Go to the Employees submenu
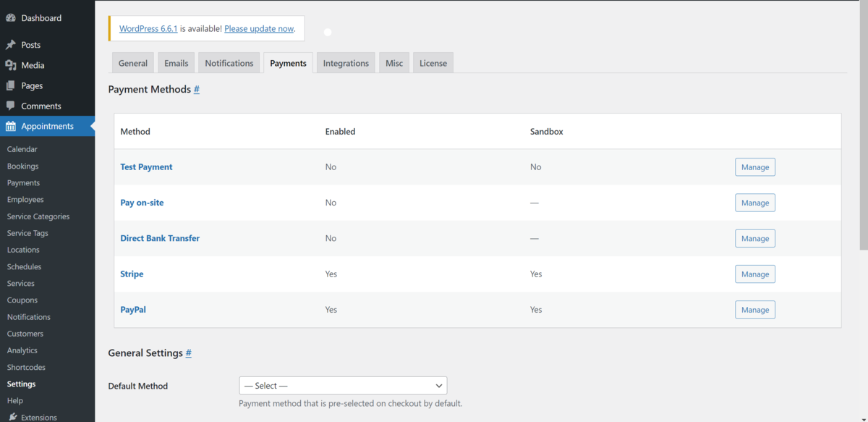Screen dimensions: 868x422 (x=25, y=200)
